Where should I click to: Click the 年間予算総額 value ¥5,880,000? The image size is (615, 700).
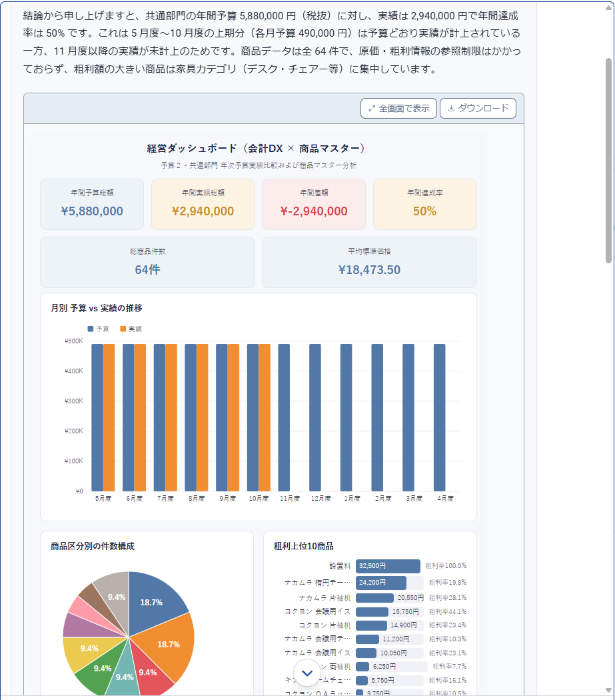pyautogui.click(x=92, y=211)
